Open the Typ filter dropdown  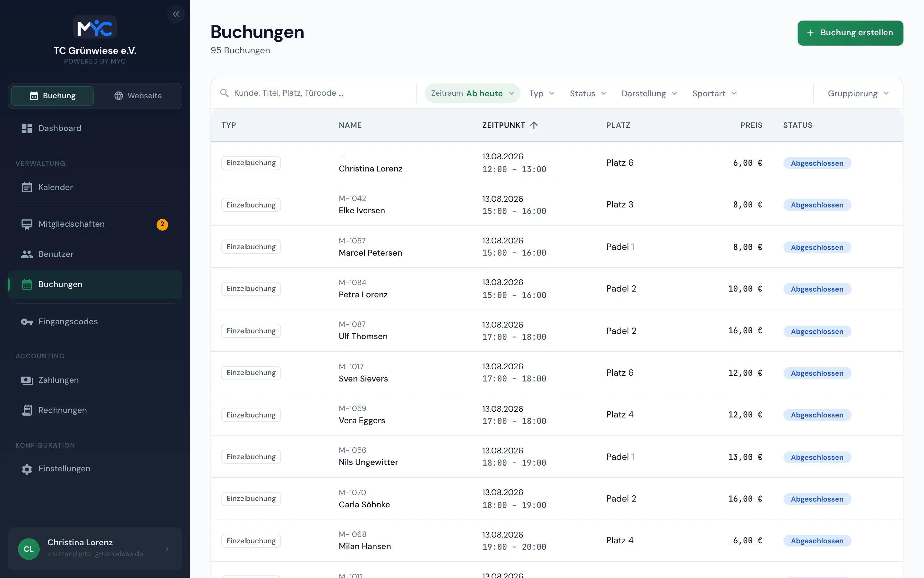pyautogui.click(x=542, y=93)
